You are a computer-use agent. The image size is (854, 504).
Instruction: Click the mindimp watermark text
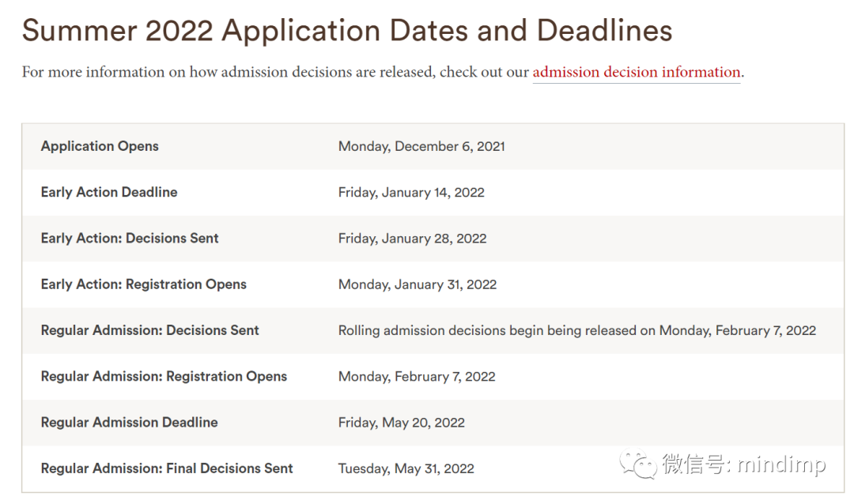click(781, 465)
